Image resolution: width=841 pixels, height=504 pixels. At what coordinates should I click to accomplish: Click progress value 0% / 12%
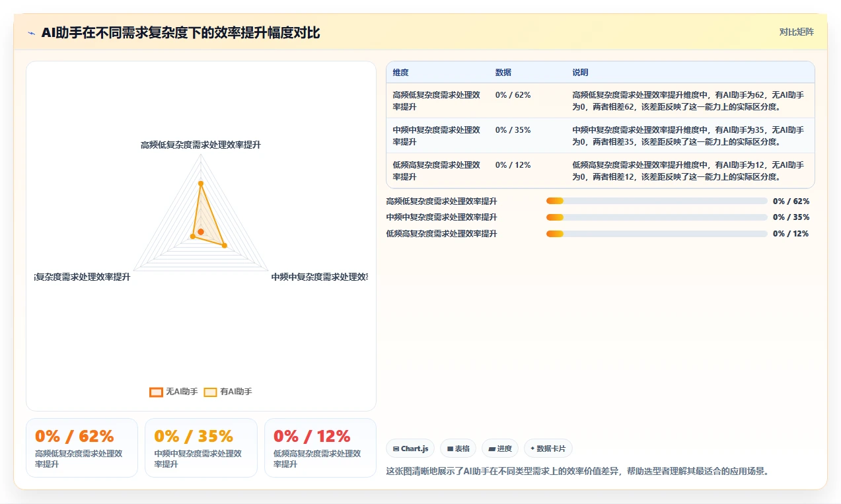[x=791, y=234]
